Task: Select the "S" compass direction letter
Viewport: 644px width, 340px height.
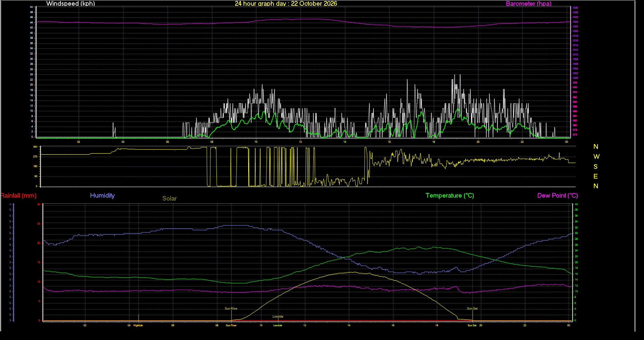Action: pyautogui.click(x=596, y=166)
